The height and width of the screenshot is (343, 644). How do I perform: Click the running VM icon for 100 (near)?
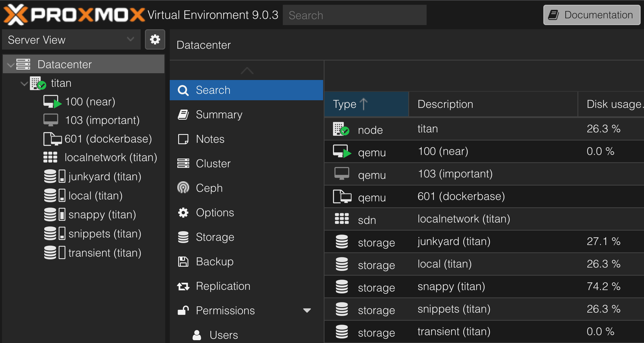[x=52, y=102]
